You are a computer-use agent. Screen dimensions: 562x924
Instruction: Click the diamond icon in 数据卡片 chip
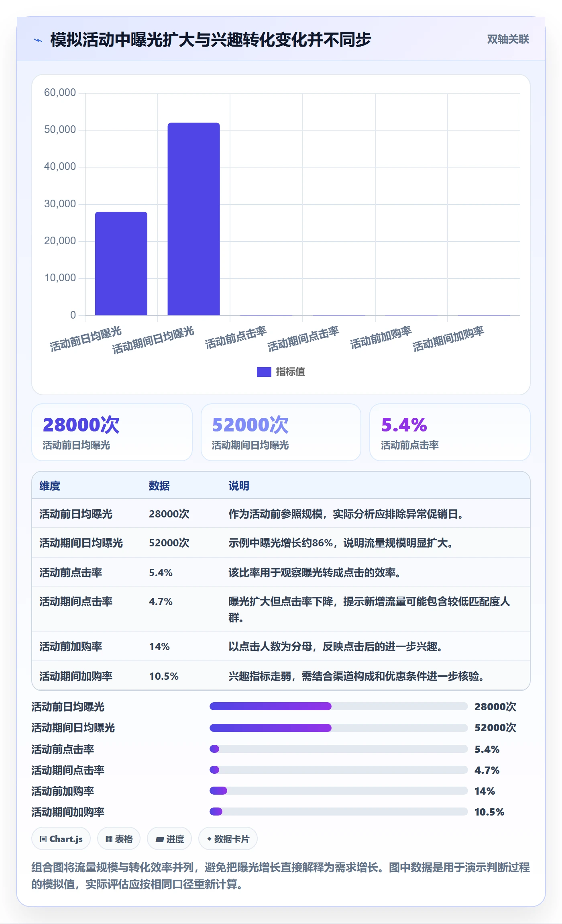click(x=209, y=839)
